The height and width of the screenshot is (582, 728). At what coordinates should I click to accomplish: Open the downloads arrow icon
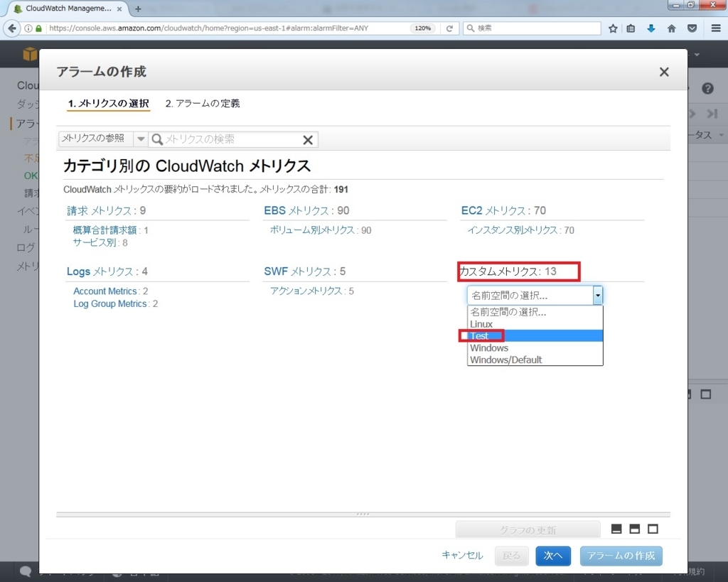[651, 28]
